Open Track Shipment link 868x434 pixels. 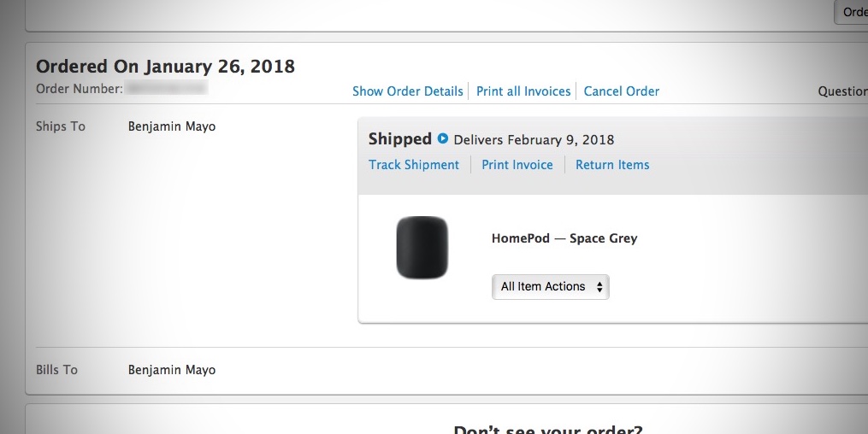tap(414, 165)
